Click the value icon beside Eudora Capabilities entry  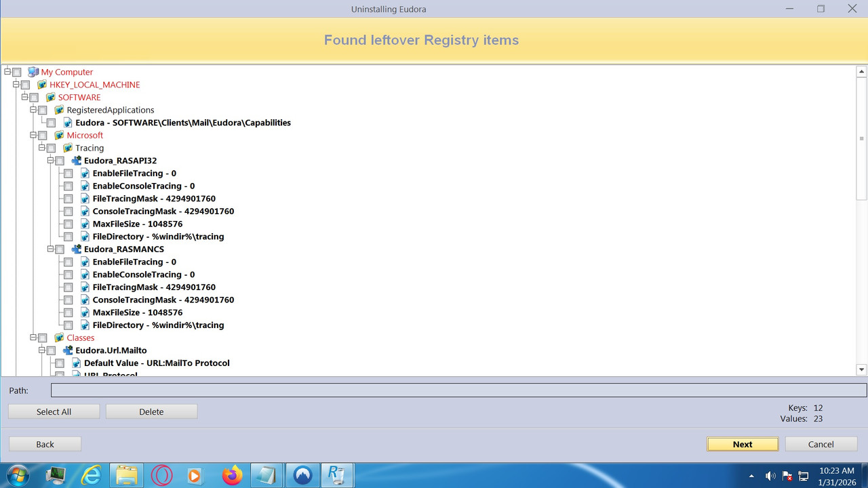(68, 123)
